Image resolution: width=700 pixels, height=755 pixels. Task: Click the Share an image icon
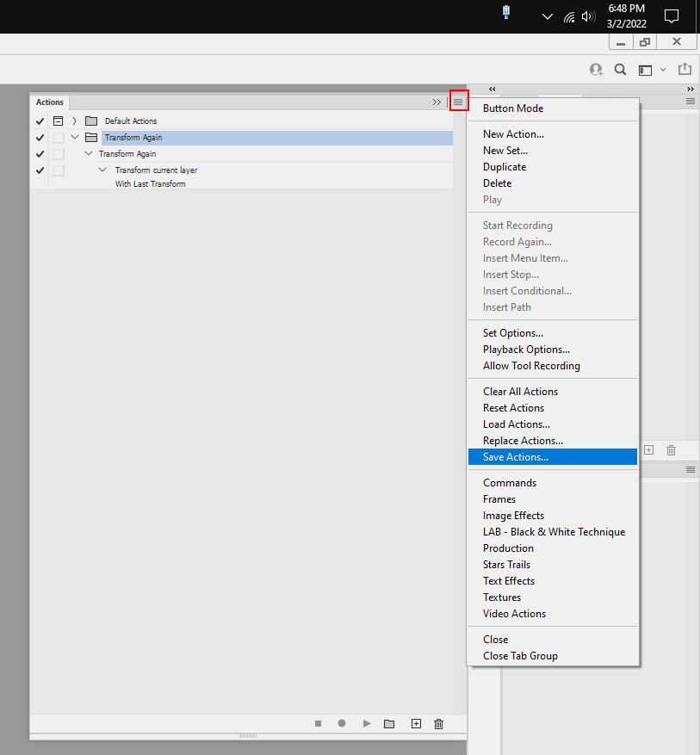click(x=685, y=70)
